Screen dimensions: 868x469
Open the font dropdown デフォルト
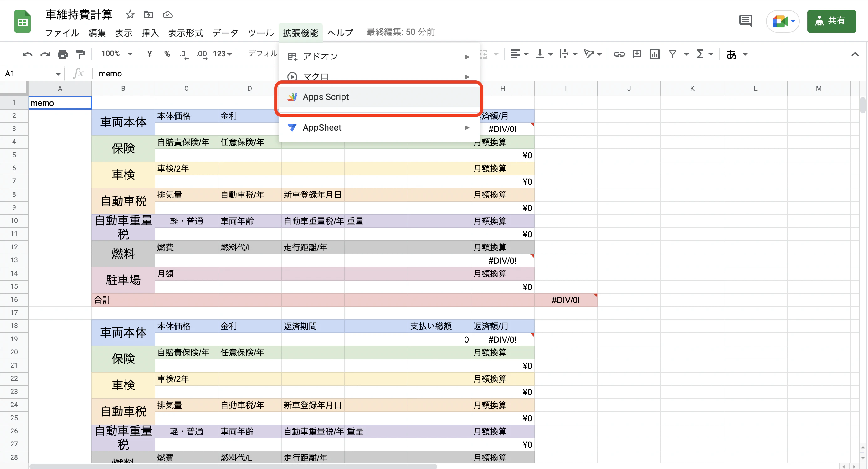(x=263, y=54)
